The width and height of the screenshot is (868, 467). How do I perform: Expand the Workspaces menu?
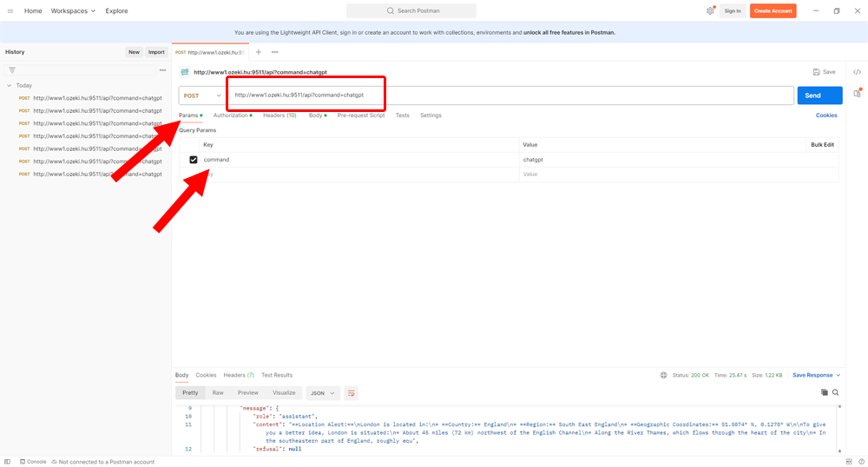(73, 11)
